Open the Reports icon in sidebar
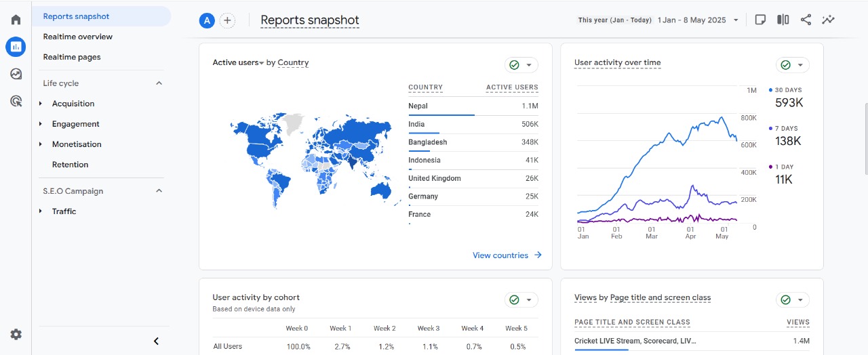The width and height of the screenshot is (868, 355). click(x=16, y=47)
